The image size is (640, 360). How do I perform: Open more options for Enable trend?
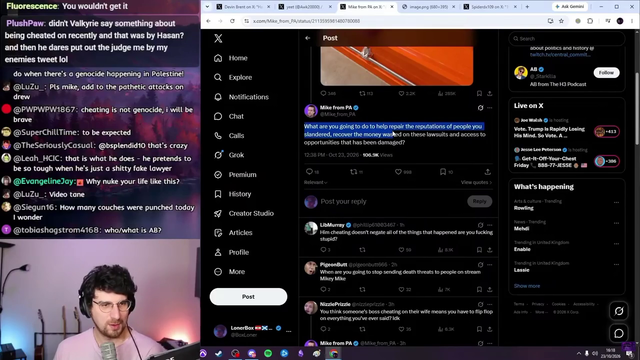click(616, 244)
